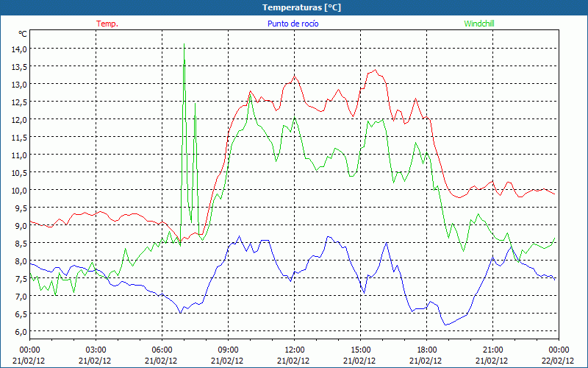Viewport: 588px width, 368px height.
Task: Click the 14,0 y-axis value
Action: [19, 49]
